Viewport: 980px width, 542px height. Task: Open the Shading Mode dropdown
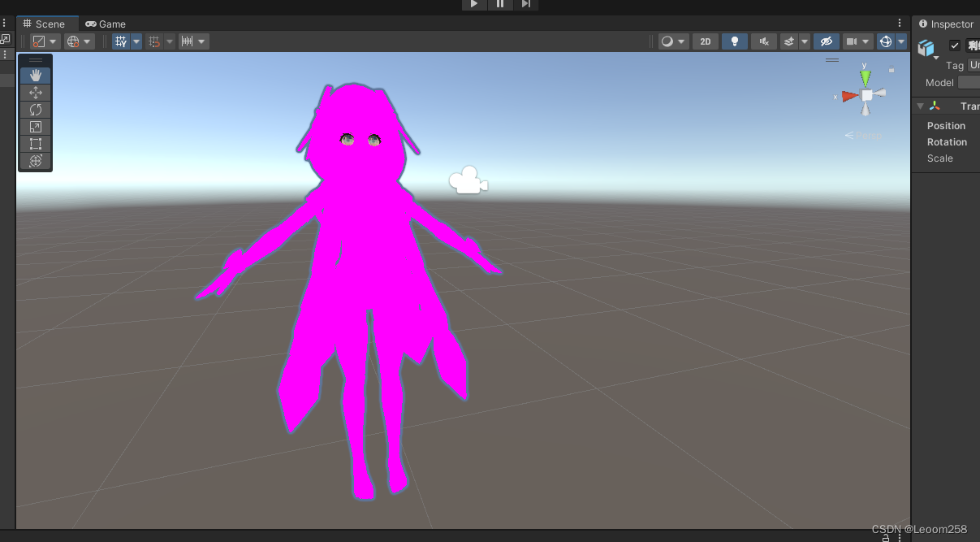pyautogui.click(x=672, y=41)
